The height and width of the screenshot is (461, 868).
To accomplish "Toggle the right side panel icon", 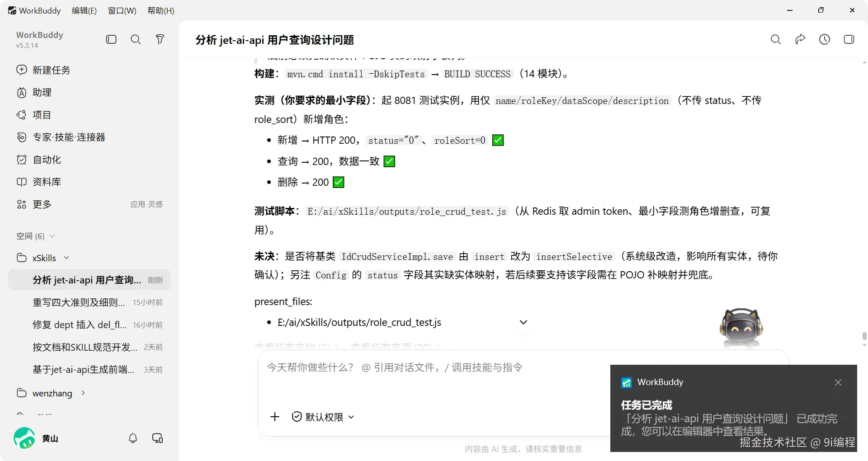I will (849, 39).
